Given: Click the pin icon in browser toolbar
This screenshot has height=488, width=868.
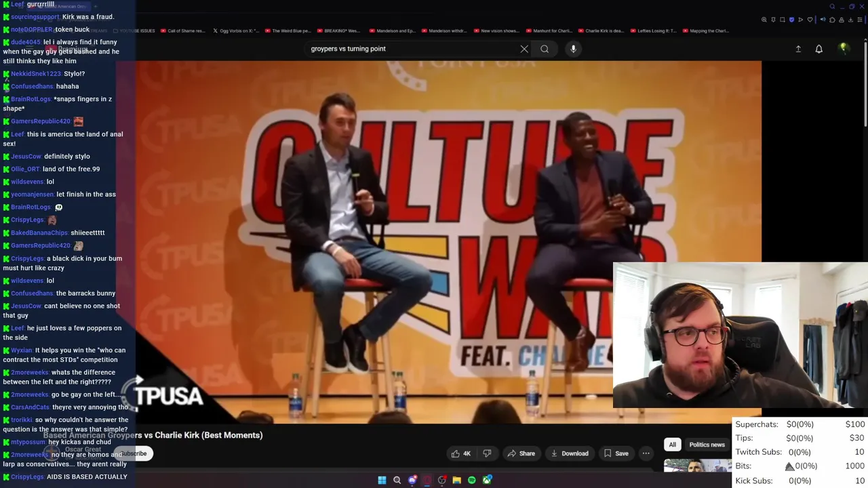Looking at the screenshot, I should tap(773, 20).
